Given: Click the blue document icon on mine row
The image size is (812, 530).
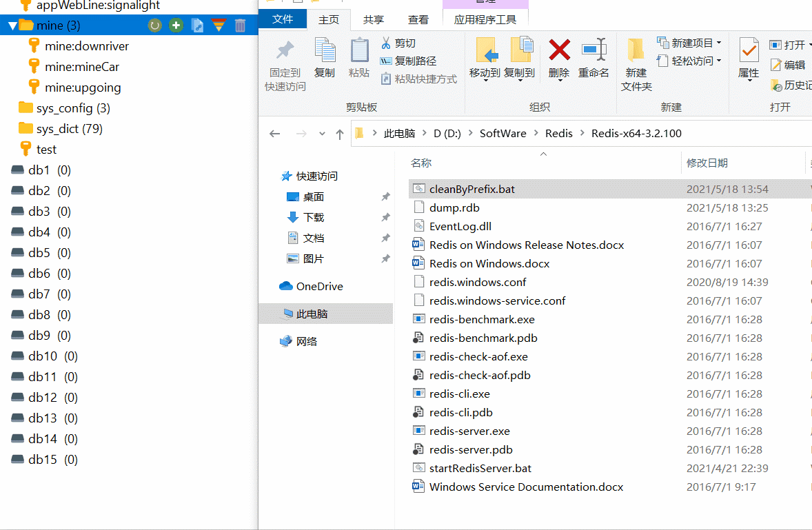Looking at the screenshot, I should [x=197, y=25].
